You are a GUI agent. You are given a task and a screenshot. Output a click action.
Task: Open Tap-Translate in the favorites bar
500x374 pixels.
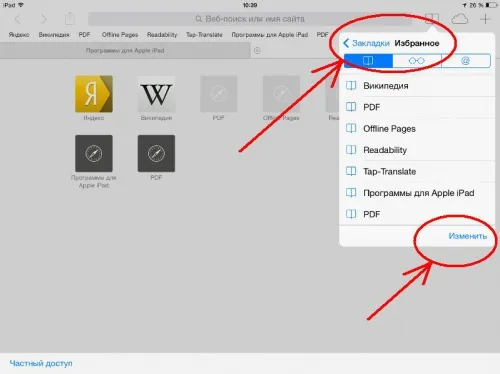[x=204, y=35]
